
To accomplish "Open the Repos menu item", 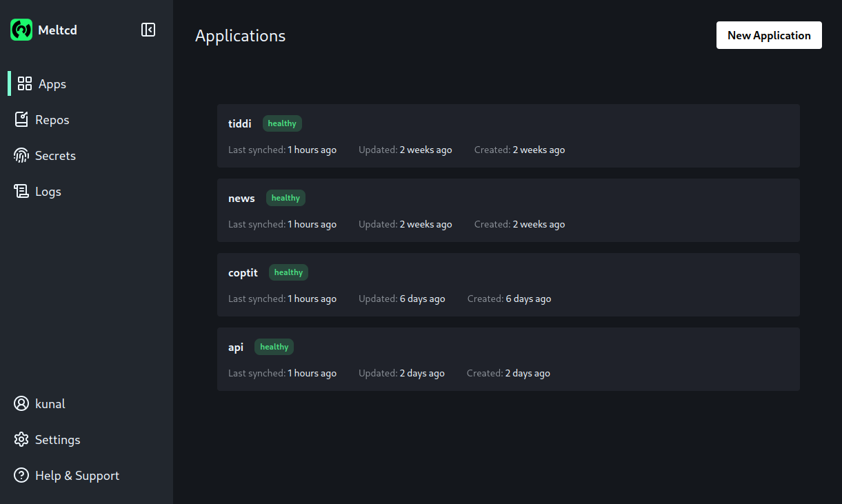I will pos(52,120).
